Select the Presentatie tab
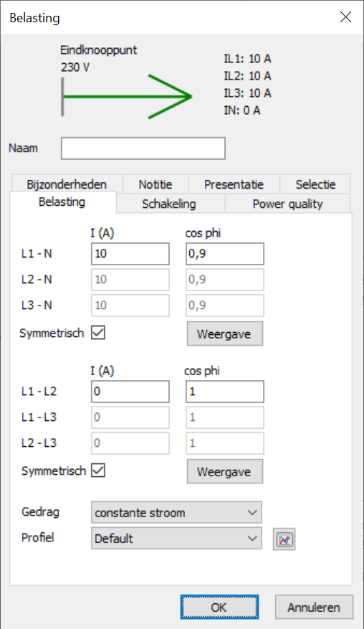 [x=234, y=184]
